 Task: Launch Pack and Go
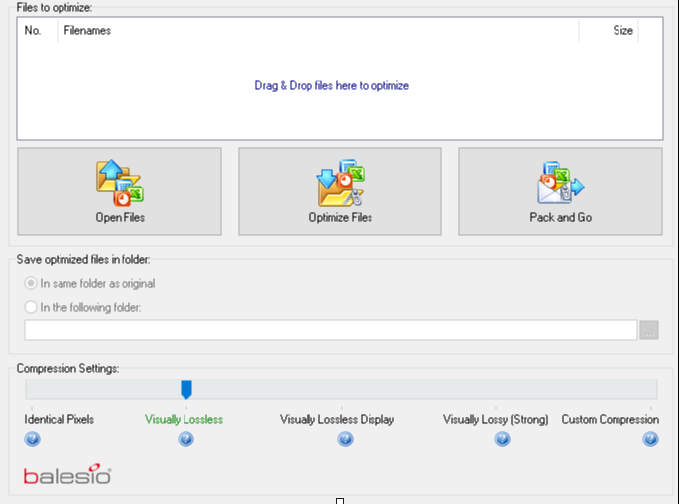(560, 192)
